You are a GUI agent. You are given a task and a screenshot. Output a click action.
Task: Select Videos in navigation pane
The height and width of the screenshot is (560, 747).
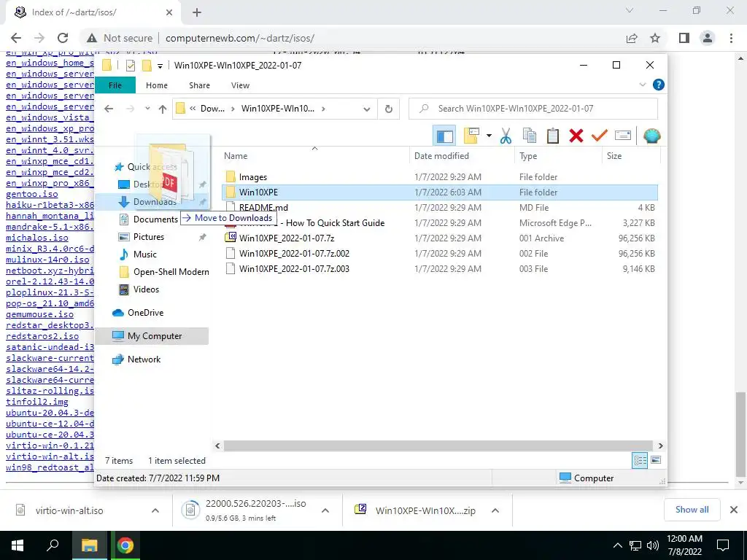click(x=146, y=289)
